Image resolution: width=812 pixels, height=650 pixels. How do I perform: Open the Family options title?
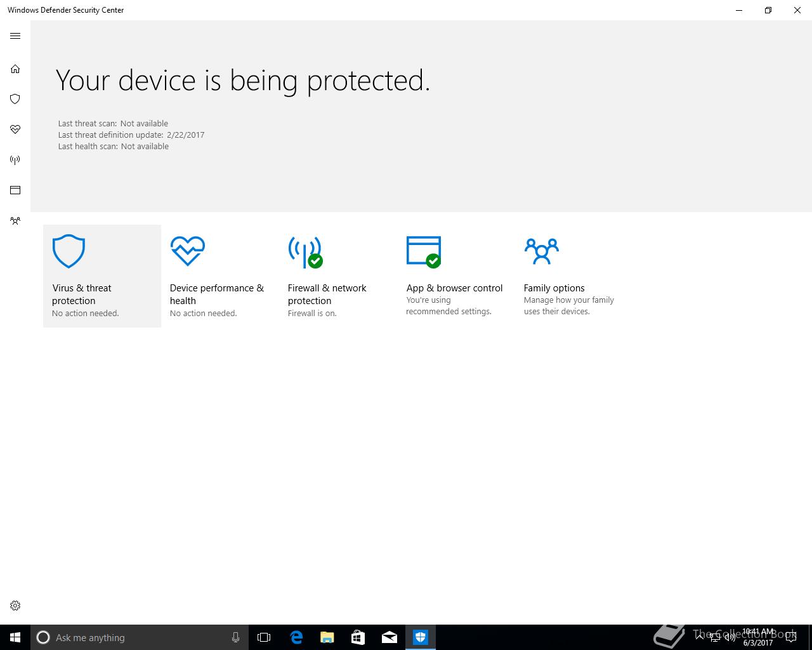coord(554,288)
